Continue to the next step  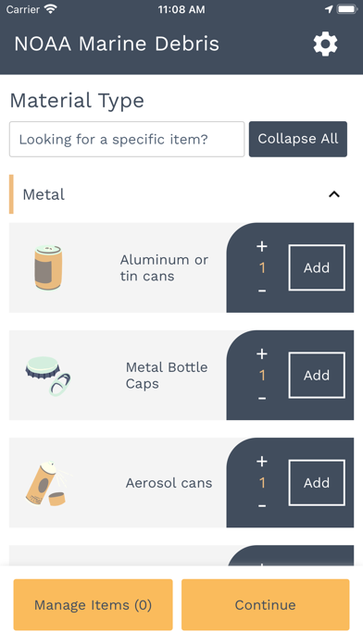(x=265, y=604)
